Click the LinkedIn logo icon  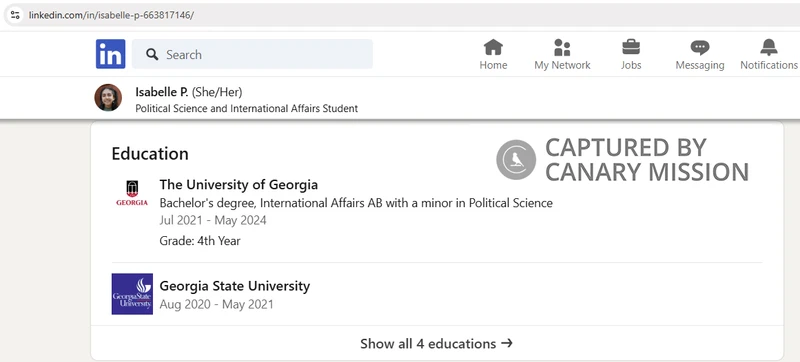[x=110, y=54]
